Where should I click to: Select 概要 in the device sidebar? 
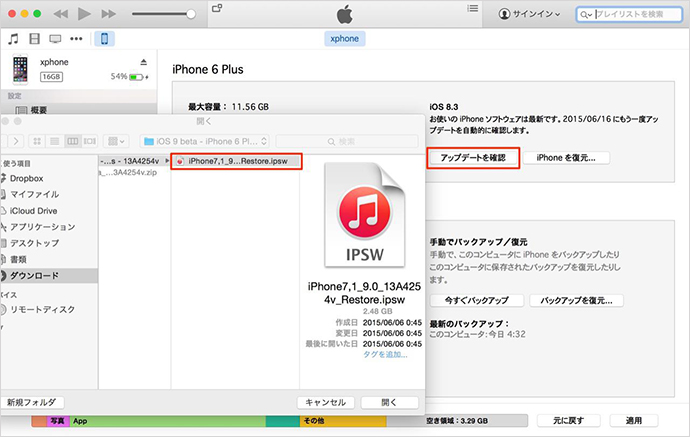(x=39, y=110)
